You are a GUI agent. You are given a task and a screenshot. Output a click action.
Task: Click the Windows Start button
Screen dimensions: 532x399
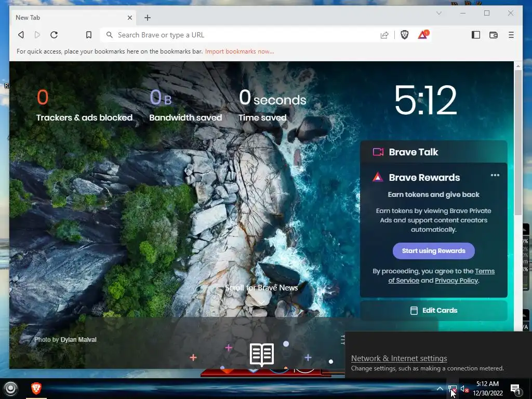point(10,389)
